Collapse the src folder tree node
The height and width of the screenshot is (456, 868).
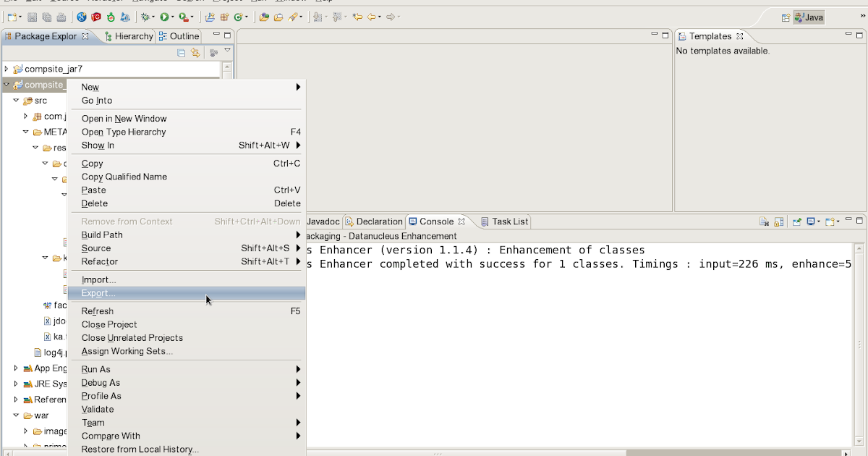tap(16, 101)
